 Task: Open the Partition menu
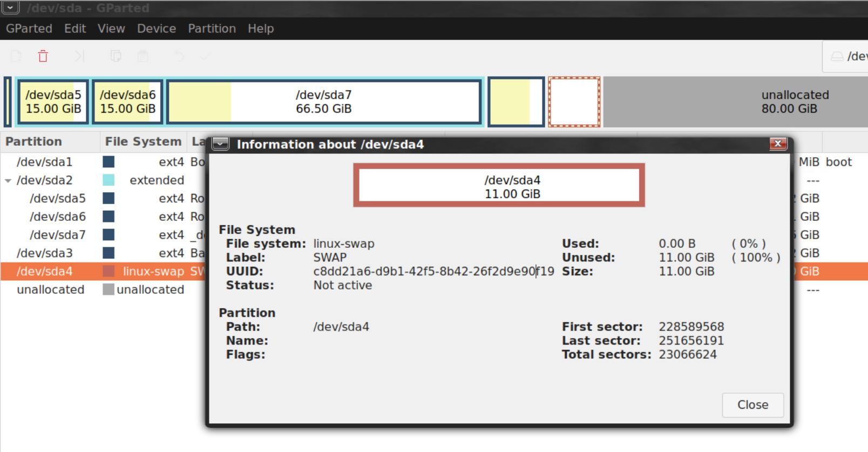tap(212, 29)
